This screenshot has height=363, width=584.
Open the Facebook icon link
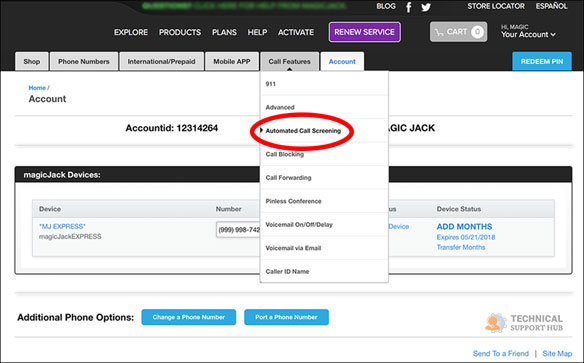pos(409,7)
